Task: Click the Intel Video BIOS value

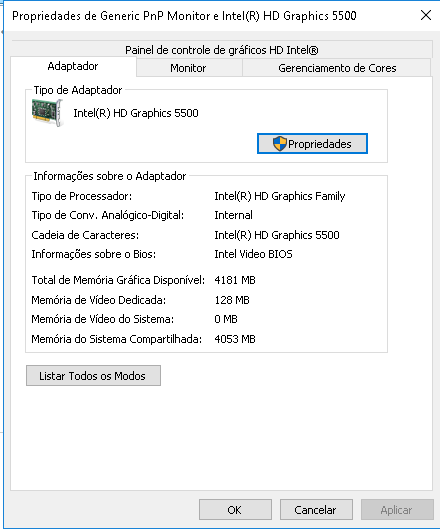Action: [253, 254]
